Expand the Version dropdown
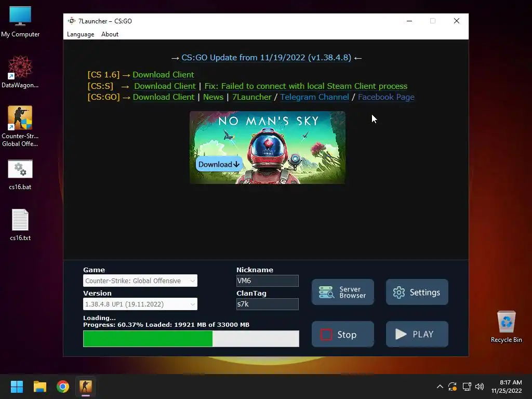Screen dimensions: 532x399 pos(140,304)
